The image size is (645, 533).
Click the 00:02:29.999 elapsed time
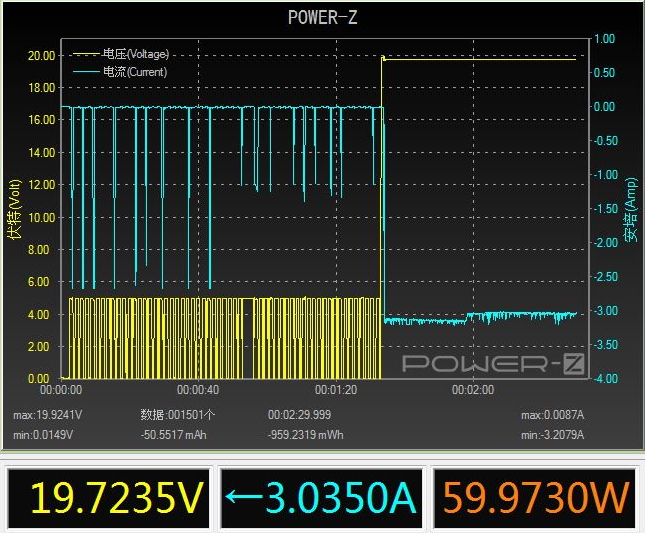pyautogui.click(x=299, y=415)
